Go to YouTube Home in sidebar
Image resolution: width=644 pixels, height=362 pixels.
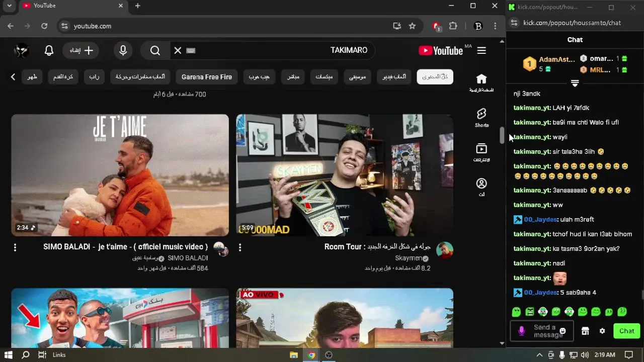[481, 83]
